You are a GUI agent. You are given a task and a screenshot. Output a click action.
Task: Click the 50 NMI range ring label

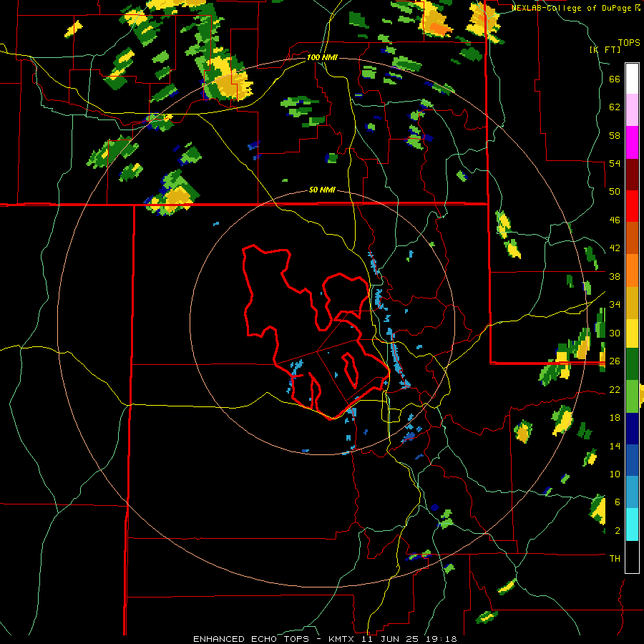[x=322, y=190]
